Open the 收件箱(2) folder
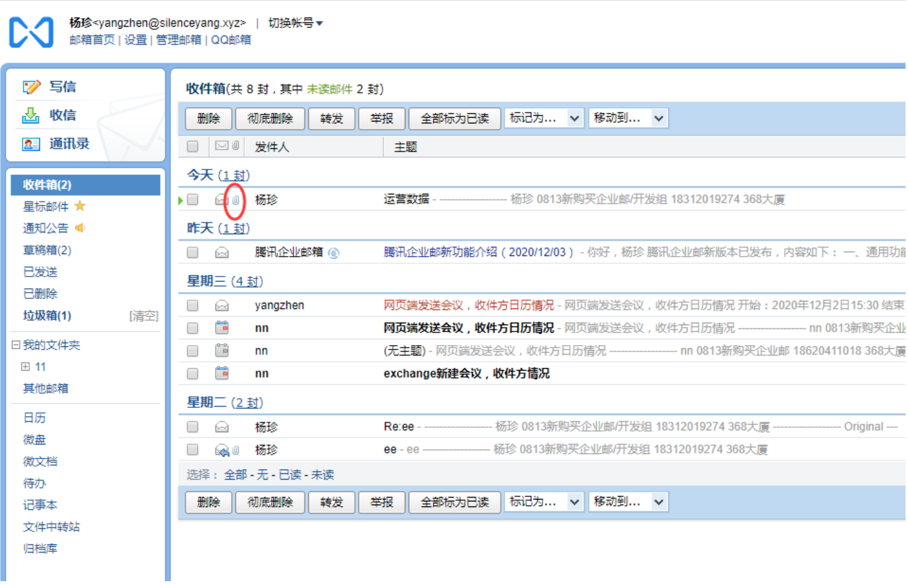This screenshot has height=588, width=908. [85, 185]
